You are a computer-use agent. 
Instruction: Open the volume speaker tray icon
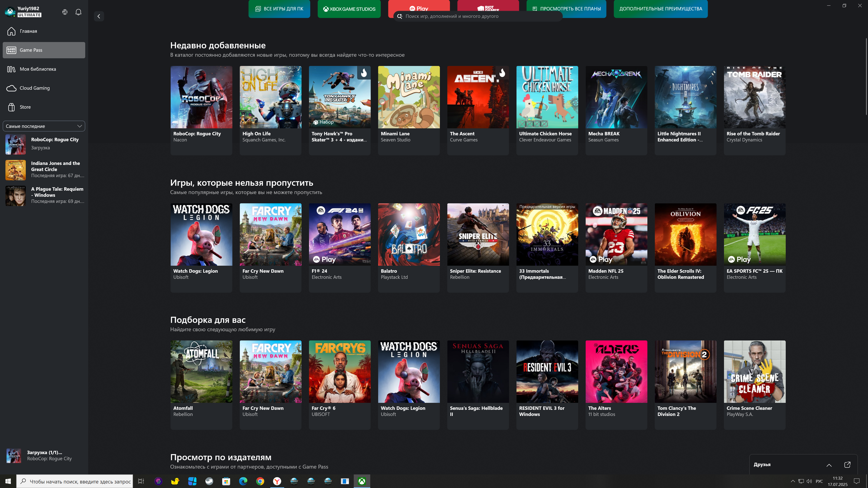(x=809, y=481)
